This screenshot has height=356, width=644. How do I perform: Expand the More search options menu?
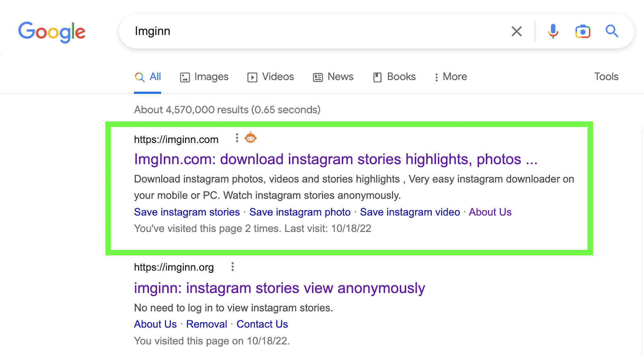pos(450,77)
